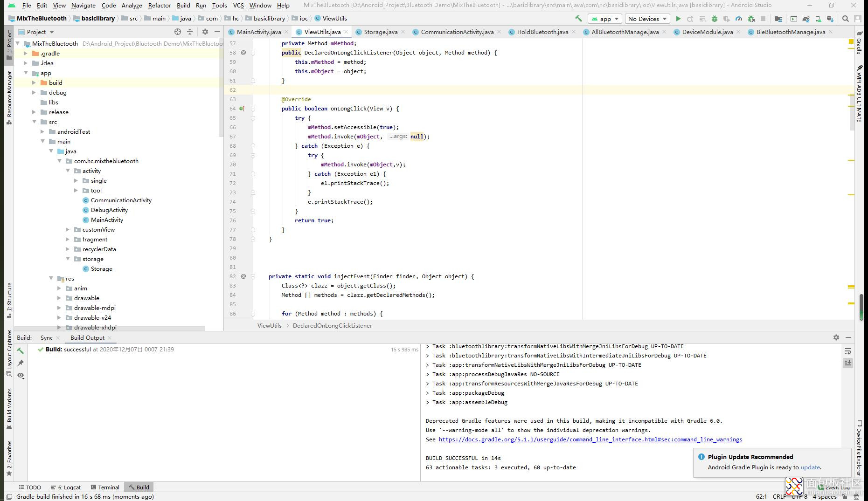Click the rebuild hammer in Build panel
The height and width of the screenshot is (501, 868).
[x=21, y=350]
